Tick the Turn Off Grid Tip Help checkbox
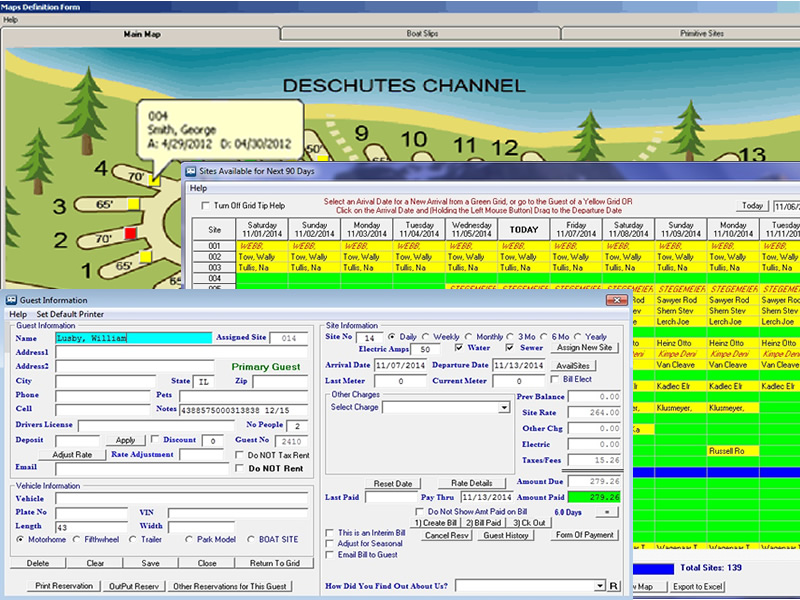 205,206
